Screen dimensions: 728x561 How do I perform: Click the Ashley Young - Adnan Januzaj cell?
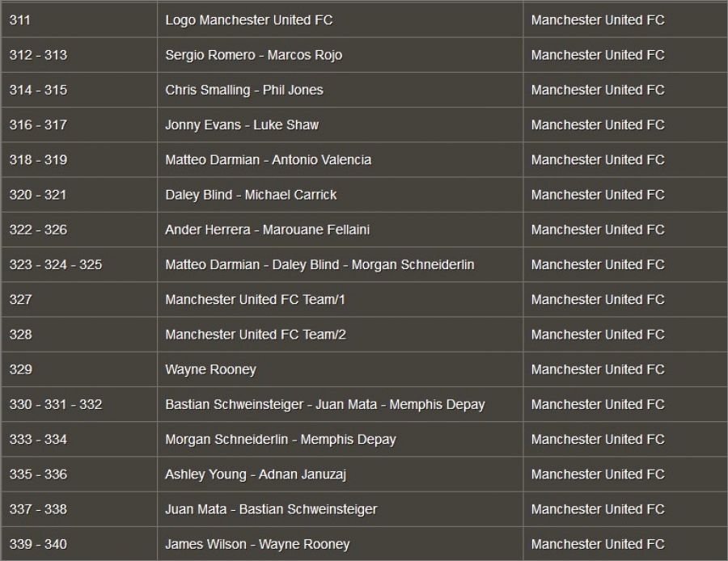(341, 475)
